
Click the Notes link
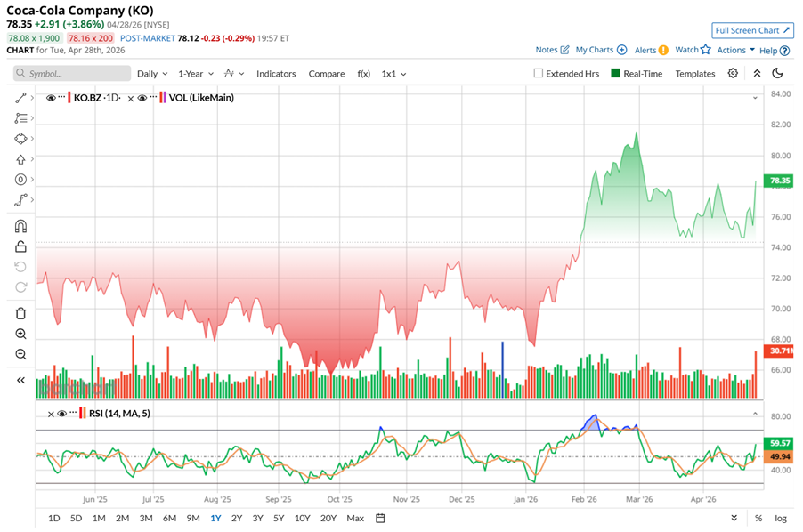tap(547, 50)
